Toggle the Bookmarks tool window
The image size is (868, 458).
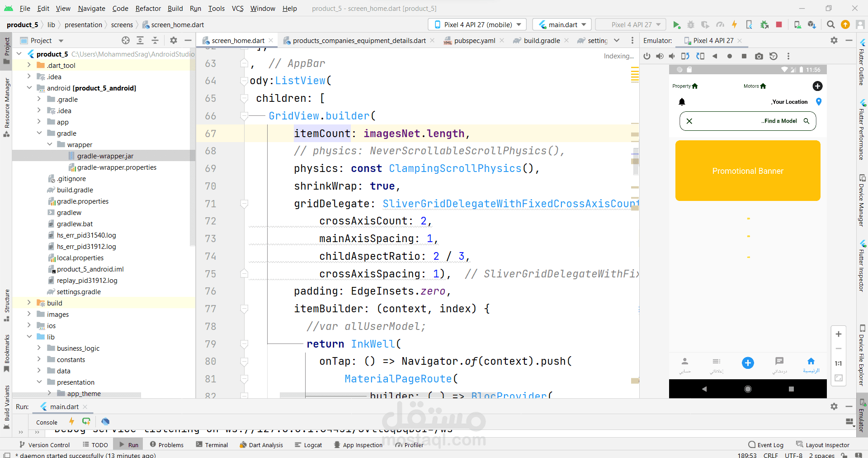click(x=6, y=353)
